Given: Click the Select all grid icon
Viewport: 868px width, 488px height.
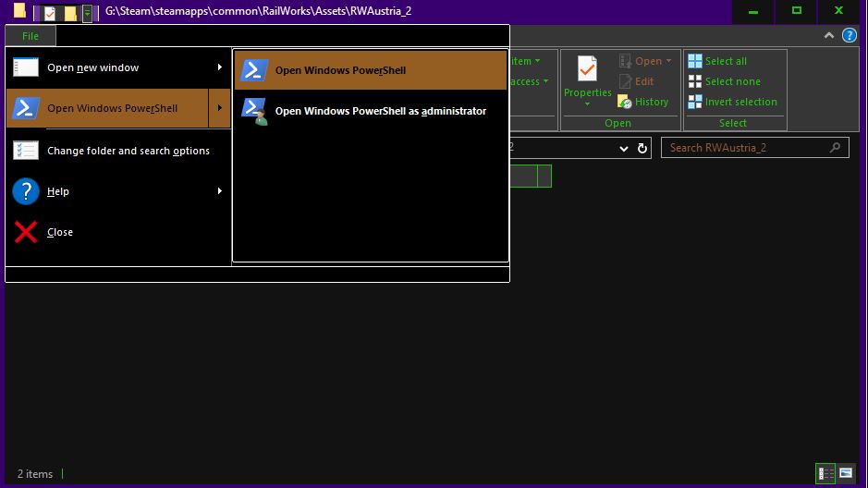Looking at the screenshot, I should [695, 61].
